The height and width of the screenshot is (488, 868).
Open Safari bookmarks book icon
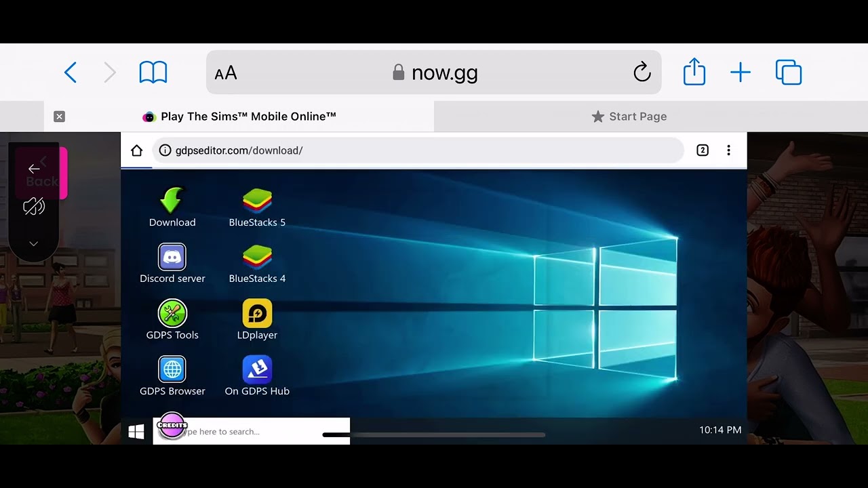pyautogui.click(x=153, y=73)
